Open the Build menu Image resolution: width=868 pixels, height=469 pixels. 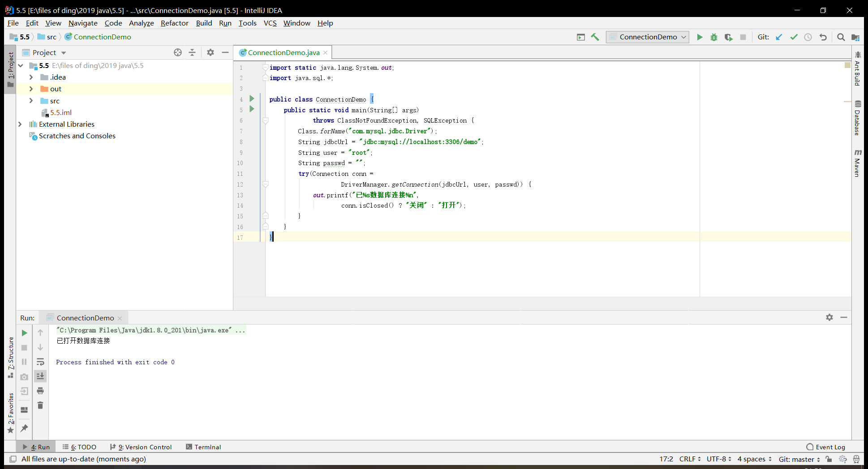click(204, 23)
